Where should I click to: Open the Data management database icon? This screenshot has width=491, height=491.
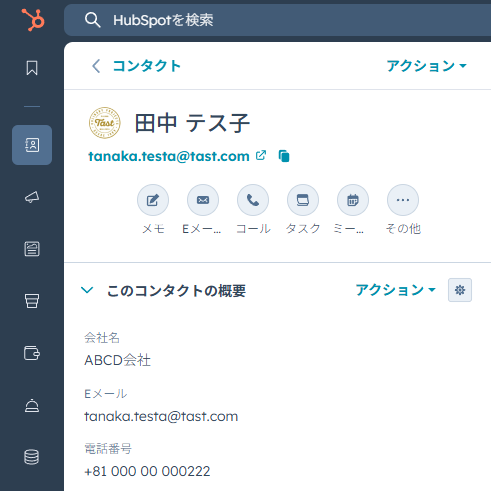(x=32, y=457)
